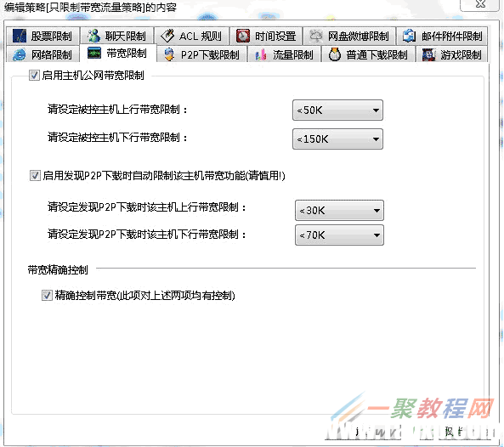The height and width of the screenshot is (447, 504).
Task: Open the P2P 下行带宽 dropdown showing <70K
Action: (339, 235)
